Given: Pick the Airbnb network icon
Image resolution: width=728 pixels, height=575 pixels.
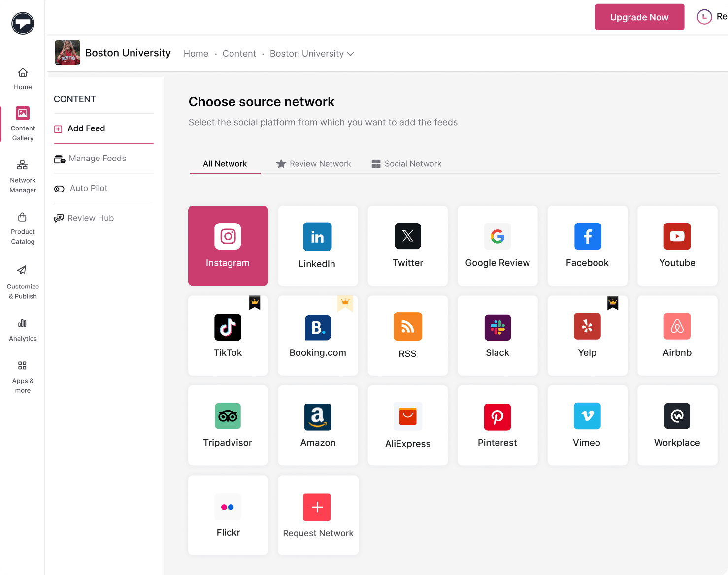Looking at the screenshot, I should pos(677,326).
